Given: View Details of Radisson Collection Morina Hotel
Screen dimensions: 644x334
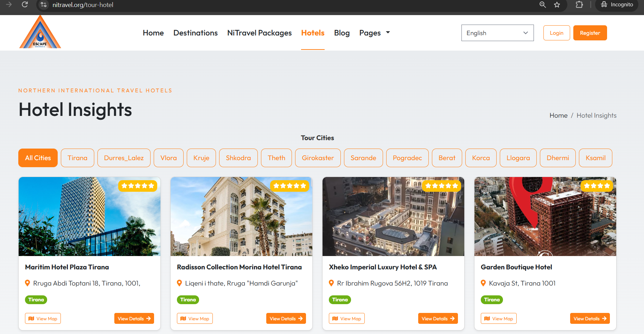Looking at the screenshot, I should point(286,318).
